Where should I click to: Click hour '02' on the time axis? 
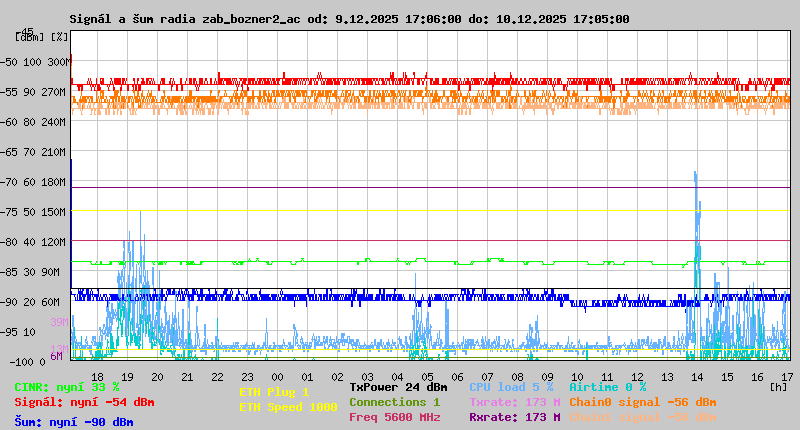337,377
